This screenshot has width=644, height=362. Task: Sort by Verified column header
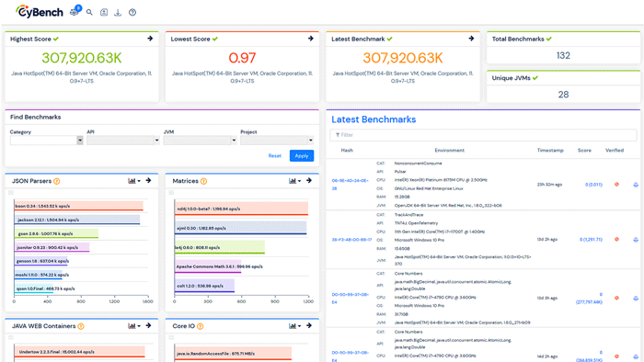coord(615,151)
